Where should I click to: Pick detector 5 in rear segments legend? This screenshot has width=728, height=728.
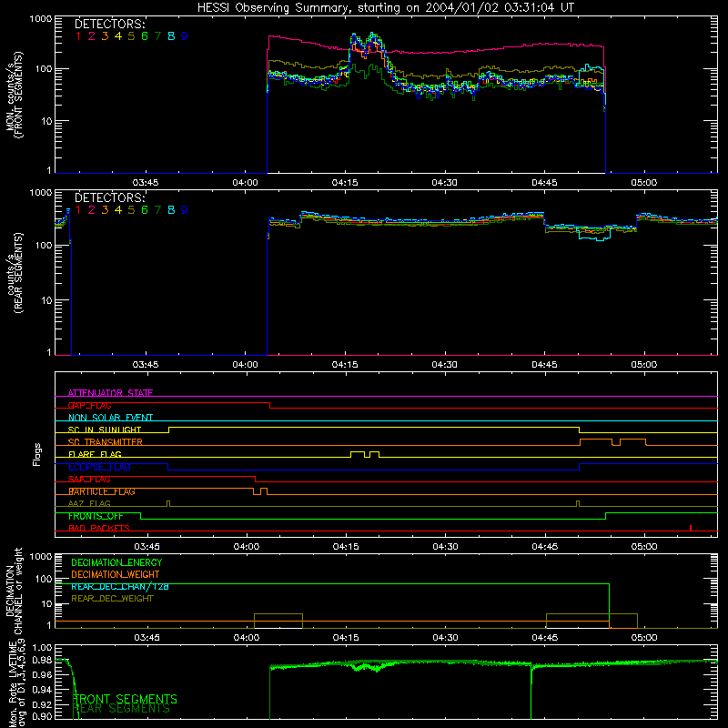(131, 210)
